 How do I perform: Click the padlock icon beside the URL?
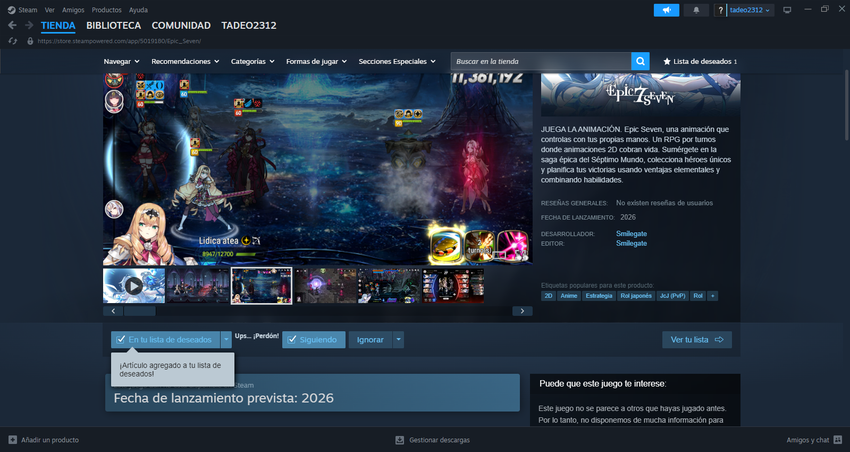(x=30, y=41)
